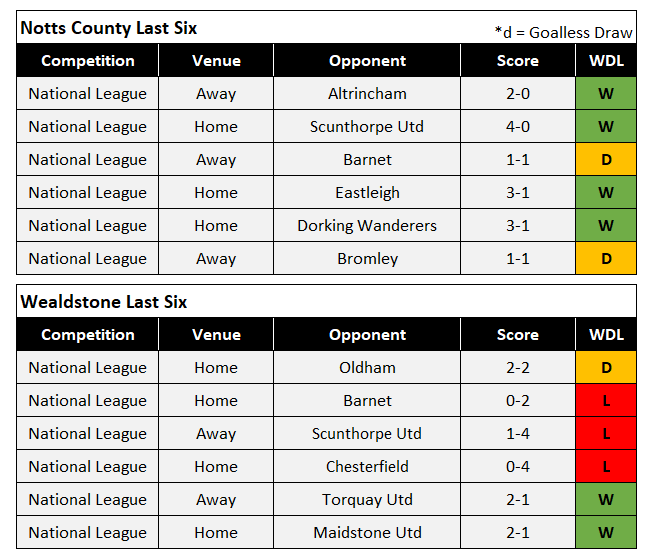Select the Maidstone Utd opponent cell

coord(367,533)
